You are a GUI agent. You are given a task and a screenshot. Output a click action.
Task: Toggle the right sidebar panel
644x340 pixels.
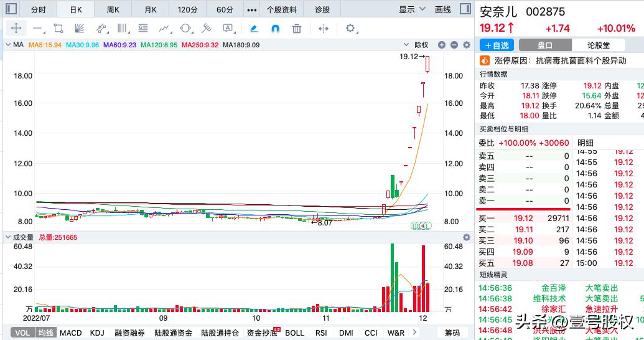[x=464, y=9]
